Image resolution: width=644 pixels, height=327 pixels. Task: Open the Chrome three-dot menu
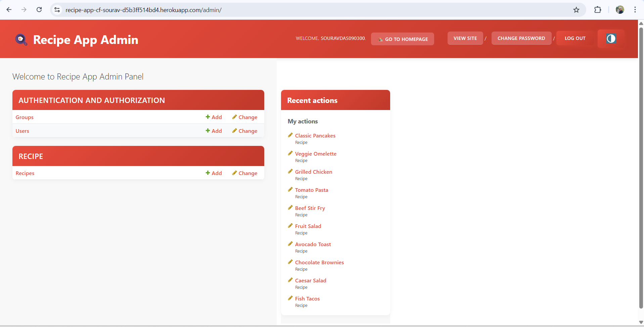[x=635, y=10]
